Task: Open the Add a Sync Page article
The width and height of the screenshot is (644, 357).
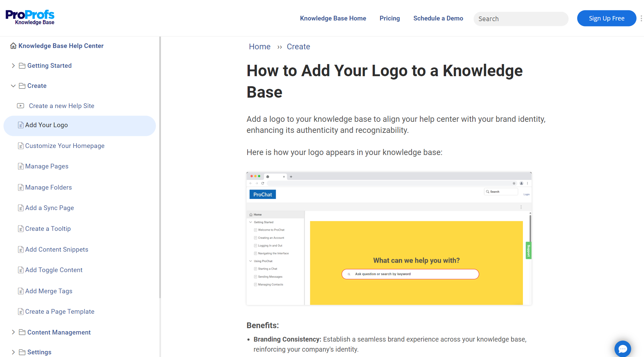Action: tap(50, 208)
